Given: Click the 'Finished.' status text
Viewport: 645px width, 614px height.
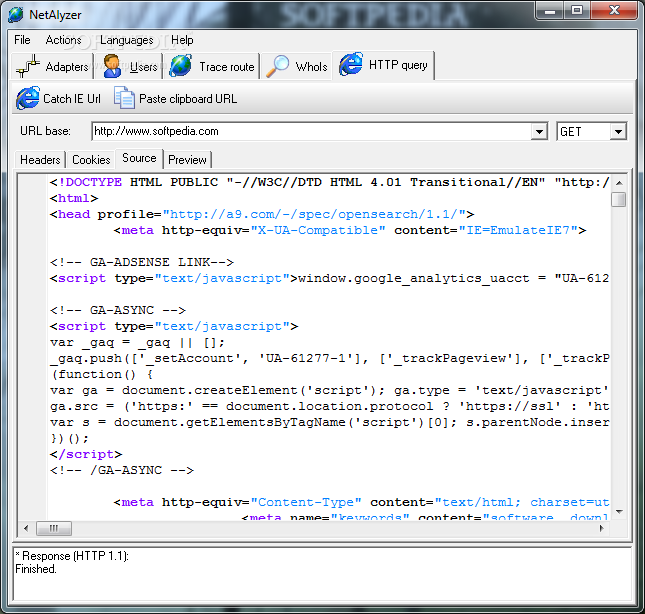Looking at the screenshot, I should pyautogui.click(x=36, y=569).
